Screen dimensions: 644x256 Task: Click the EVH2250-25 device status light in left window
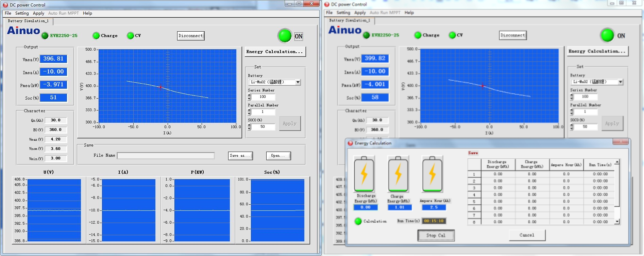[x=45, y=36]
